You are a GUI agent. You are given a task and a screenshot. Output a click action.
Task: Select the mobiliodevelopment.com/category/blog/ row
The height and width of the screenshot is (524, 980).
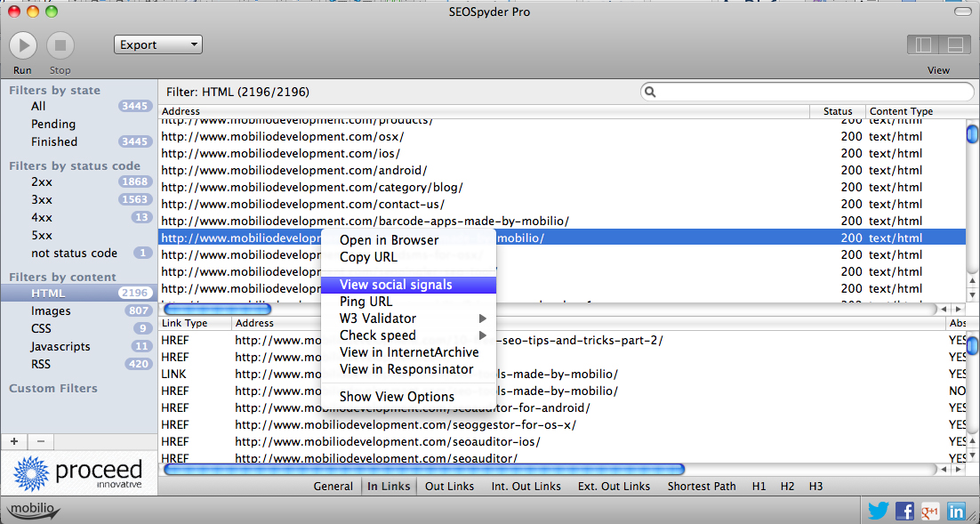(562, 187)
